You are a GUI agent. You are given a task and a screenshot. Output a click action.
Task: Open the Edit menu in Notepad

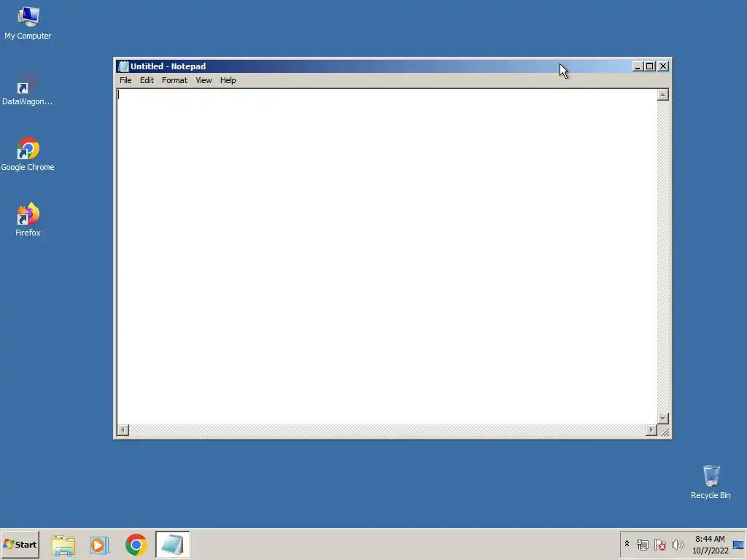pyautogui.click(x=147, y=80)
